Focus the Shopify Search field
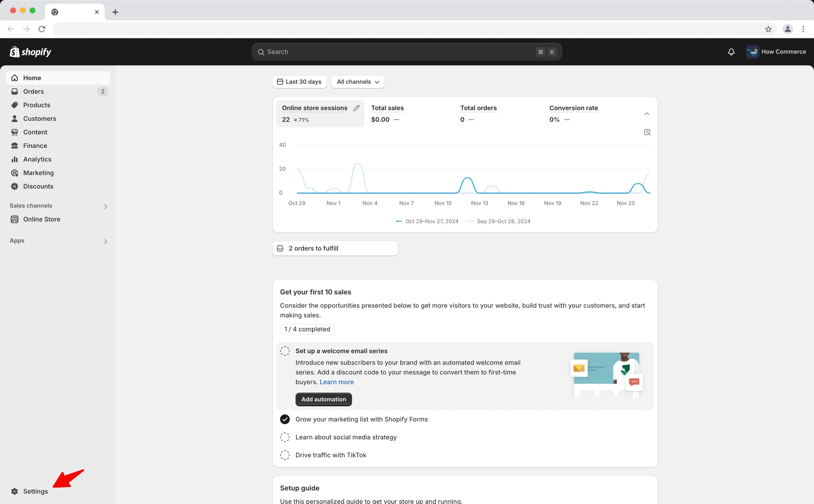This screenshot has height=504, width=814. 406,52
